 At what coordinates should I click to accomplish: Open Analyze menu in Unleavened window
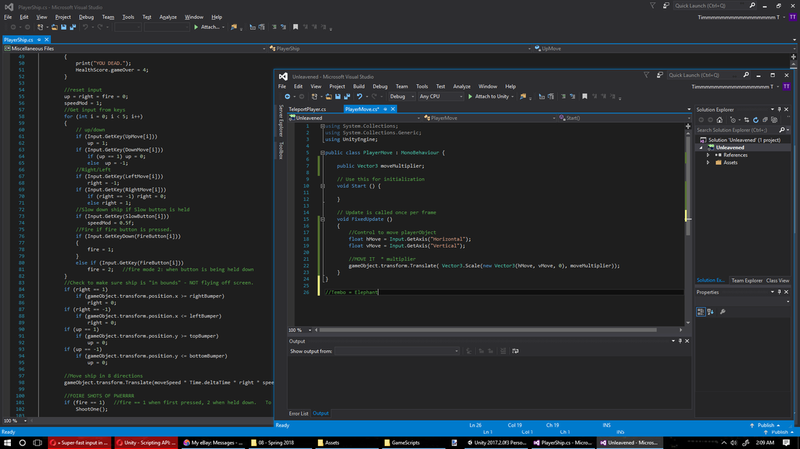pos(462,86)
